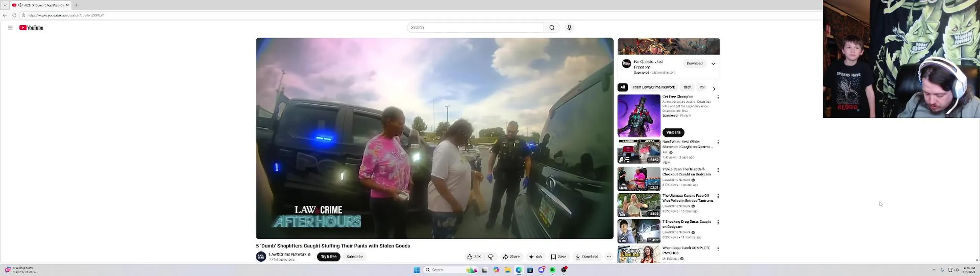Open Copilot from the taskbar
Image resolution: width=980 pixels, height=276 pixels.
(x=496, y=270)
